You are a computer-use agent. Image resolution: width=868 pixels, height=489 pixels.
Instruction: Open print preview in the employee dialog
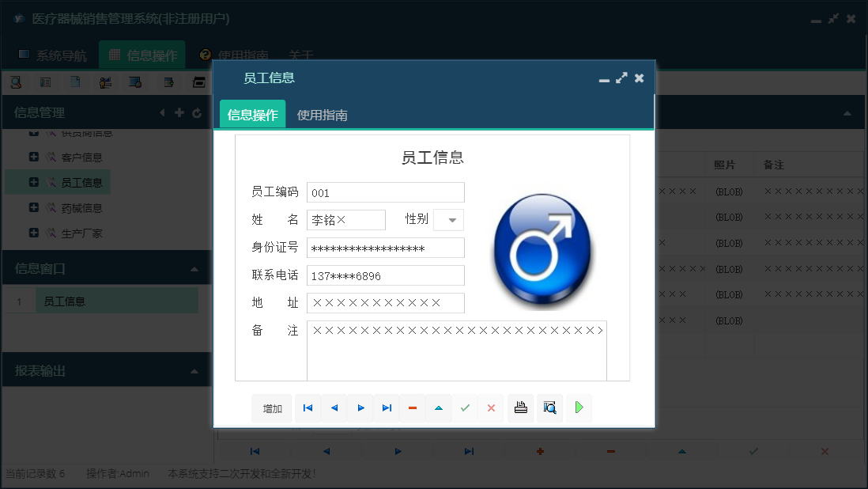tap(549, 407)
